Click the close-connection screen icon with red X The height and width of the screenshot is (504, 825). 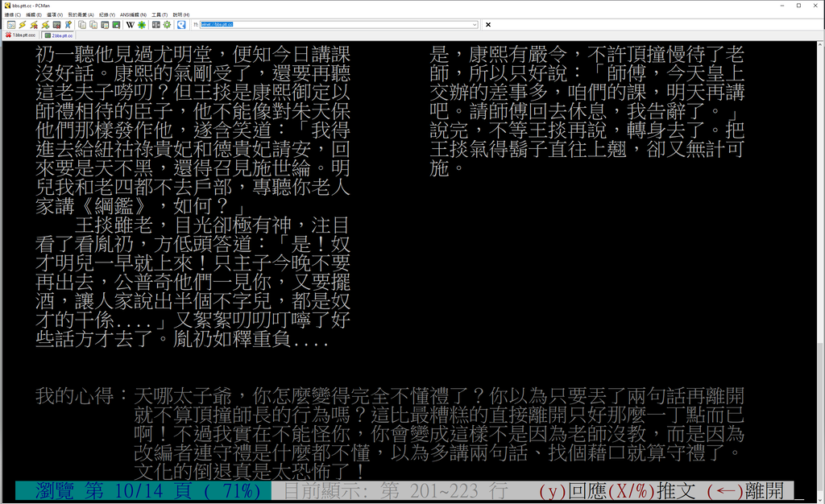click(57, 25)
